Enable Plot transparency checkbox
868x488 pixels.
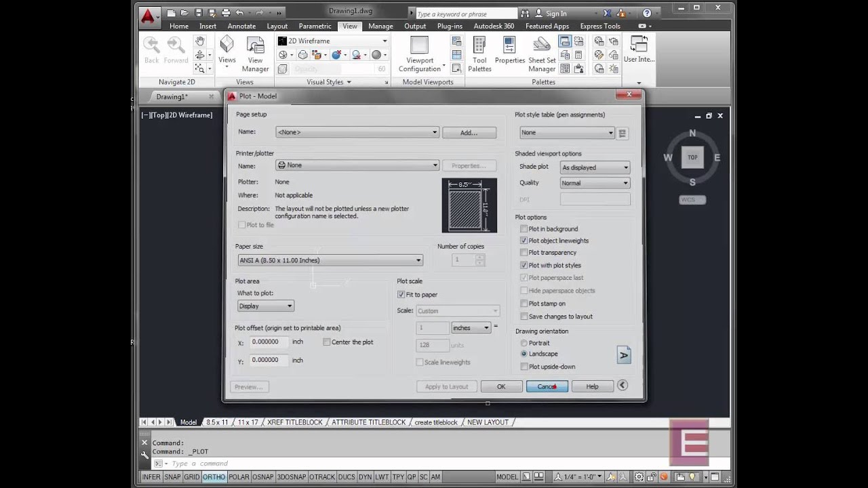(x=524, y=253)
